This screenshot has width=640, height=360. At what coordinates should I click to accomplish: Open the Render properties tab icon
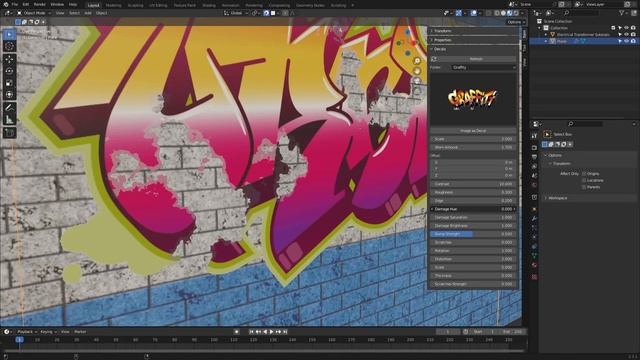pyautogui.click(x=534, y=147)
